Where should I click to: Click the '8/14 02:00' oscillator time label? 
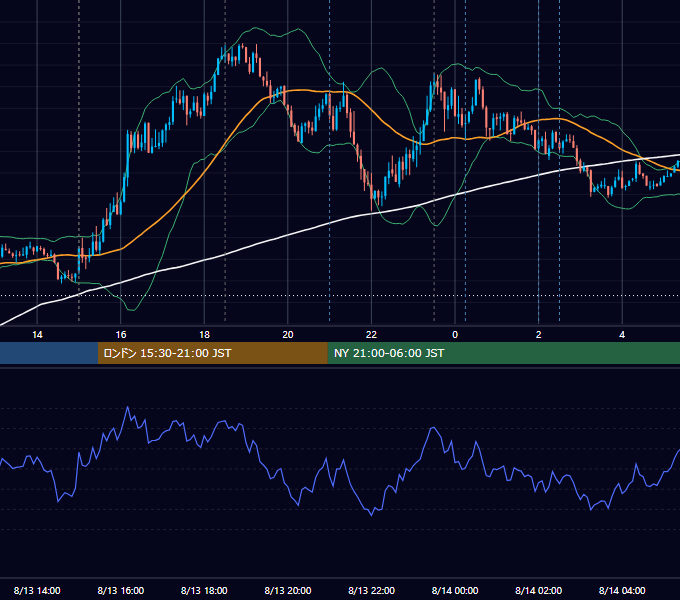click(539, 590)
